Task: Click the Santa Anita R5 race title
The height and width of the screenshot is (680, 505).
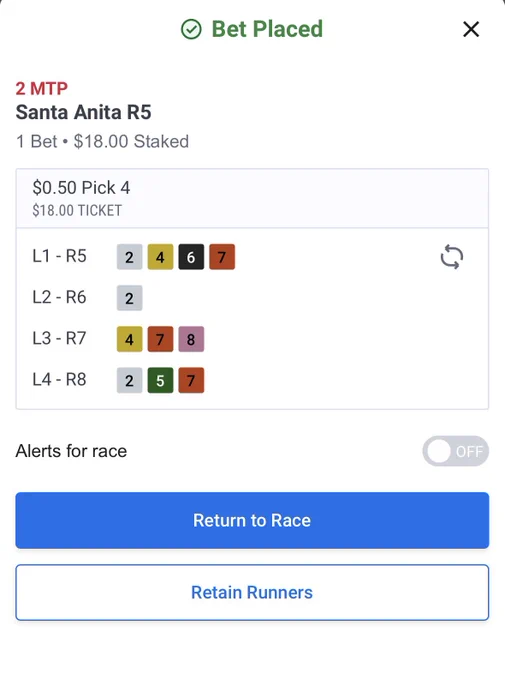Action: click(x=83, y=112)
